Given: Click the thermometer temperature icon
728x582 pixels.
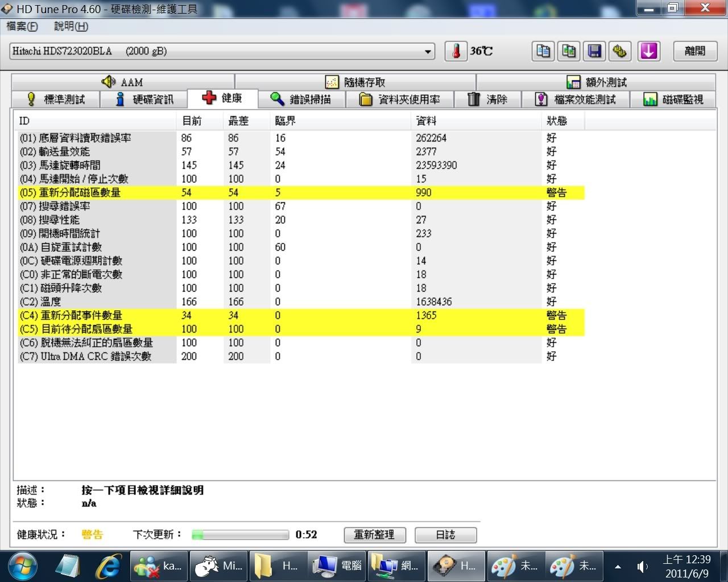Looking at the screenshot, I should pyautogui.click(x=456, y=51).
